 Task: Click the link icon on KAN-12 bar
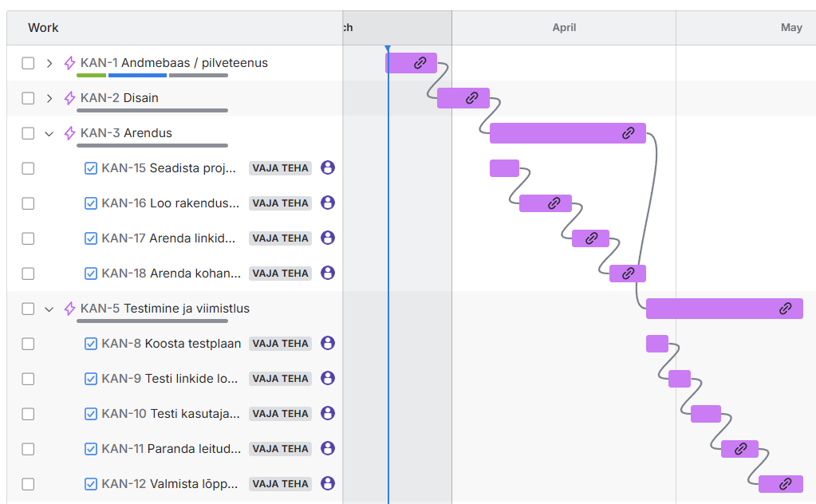(x=785, y=484)
